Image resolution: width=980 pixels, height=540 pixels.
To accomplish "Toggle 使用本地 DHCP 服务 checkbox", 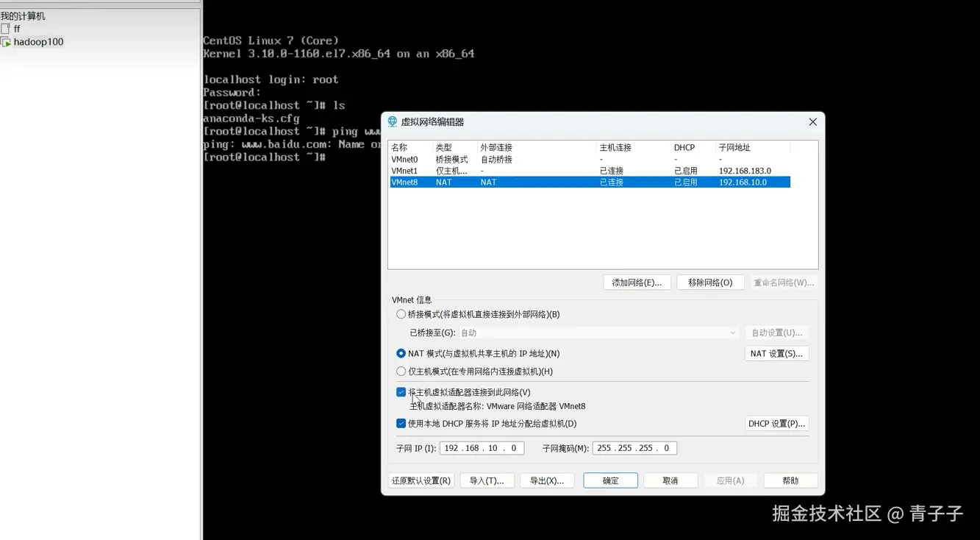I will tap(401, 424).
